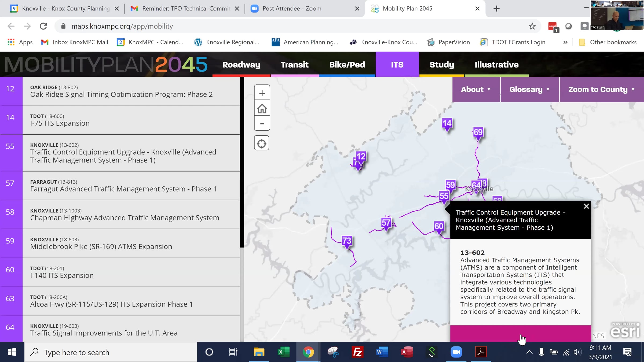Bookmark this page with the star icon
The width and height of the screenshot is (644, 362).
(x=532, y=26)
